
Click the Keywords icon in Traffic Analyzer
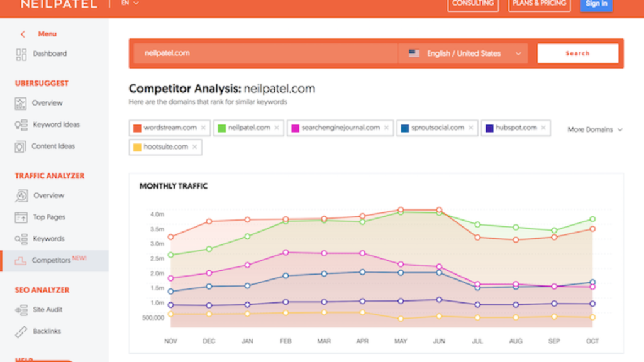pyautogui.click(x=21, y=239)
